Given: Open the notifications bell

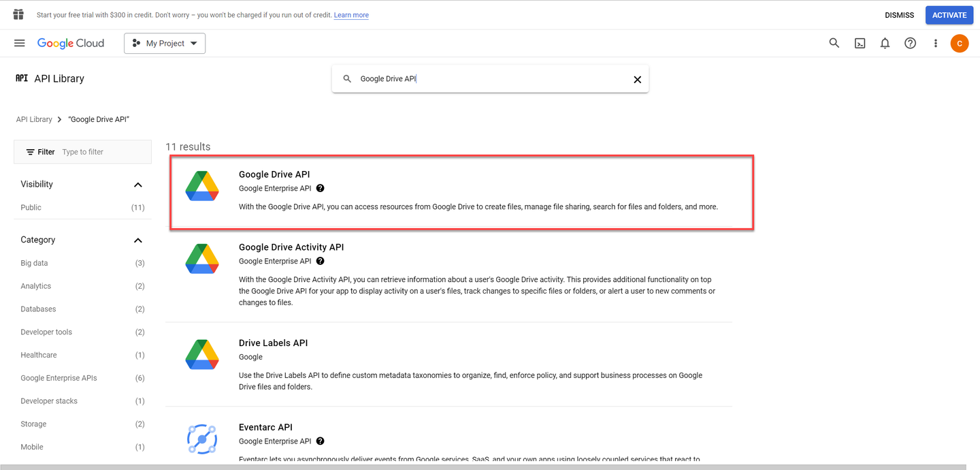Looking at the screenshot, I should [x=885, y=43].
